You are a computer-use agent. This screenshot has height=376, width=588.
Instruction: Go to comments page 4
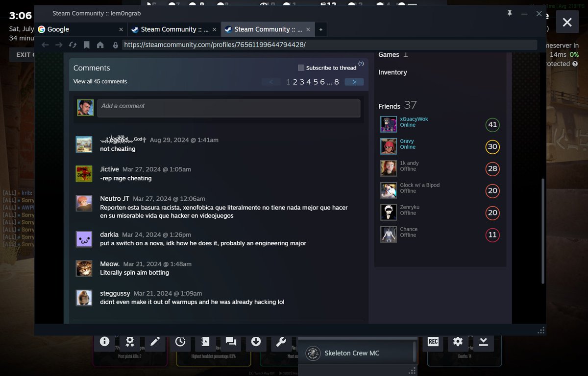click(x=309, y=82)
